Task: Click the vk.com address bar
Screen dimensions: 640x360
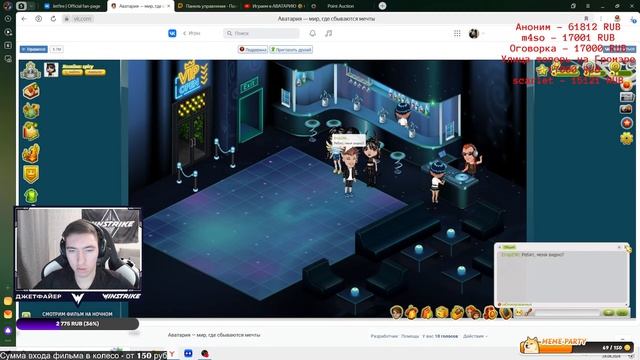Action: point(83,19)
